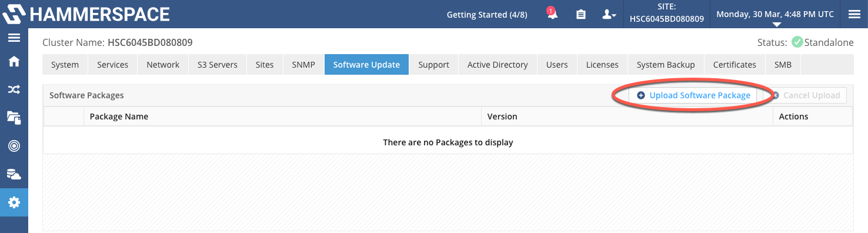Click the Monday, 30 Mar, 4:48 PM UTC text
The width and height of the screenshot is (868, 233).
point(775,14)
